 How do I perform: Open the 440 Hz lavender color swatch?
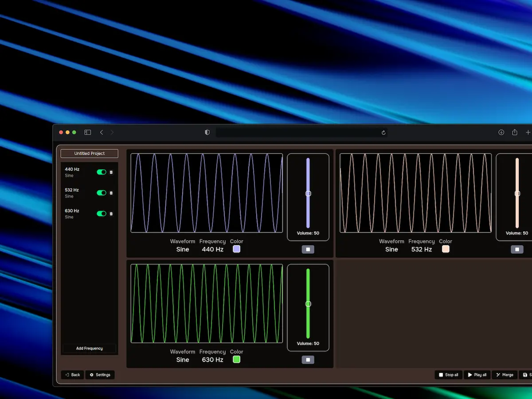(x=237, y=249)
